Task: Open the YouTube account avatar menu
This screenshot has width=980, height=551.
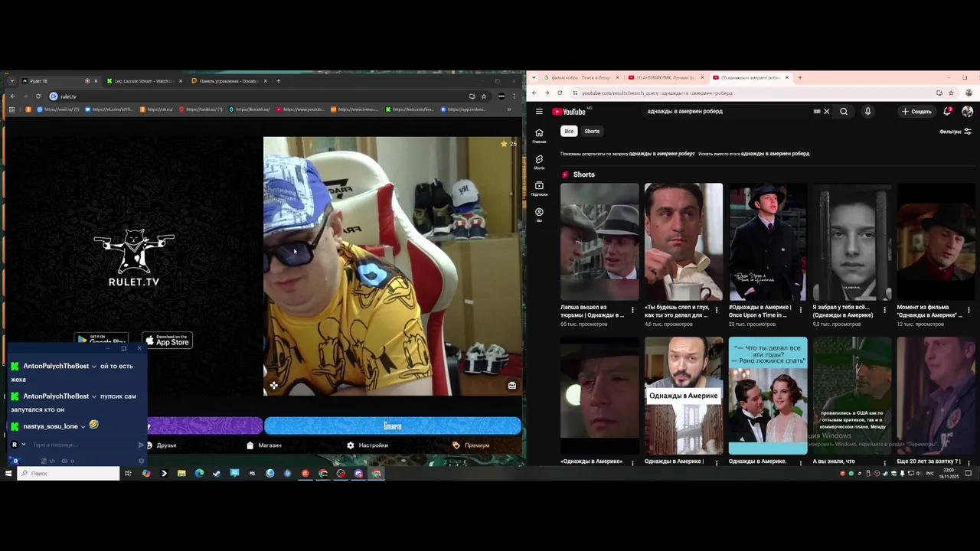Action: tap(968, 112)
